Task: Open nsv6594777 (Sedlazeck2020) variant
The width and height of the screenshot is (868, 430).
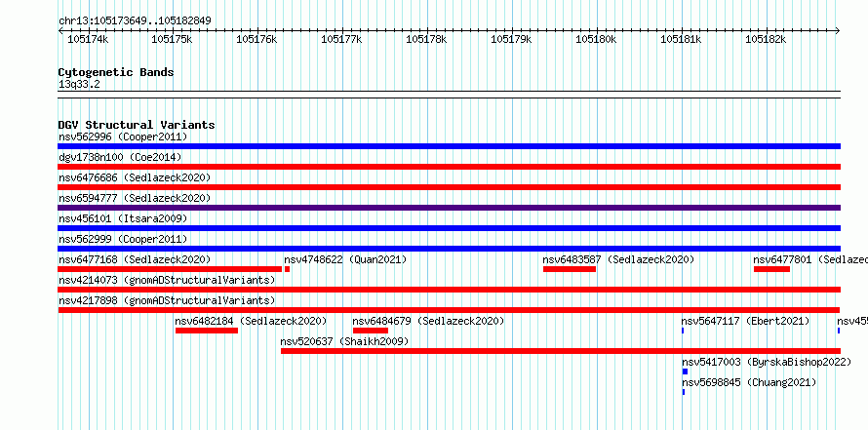Action: pyautogui.click(x=135, y=198)
